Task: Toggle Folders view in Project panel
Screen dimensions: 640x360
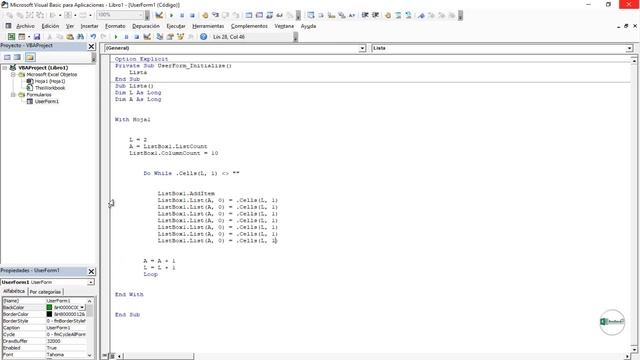Action: [30, 57]
